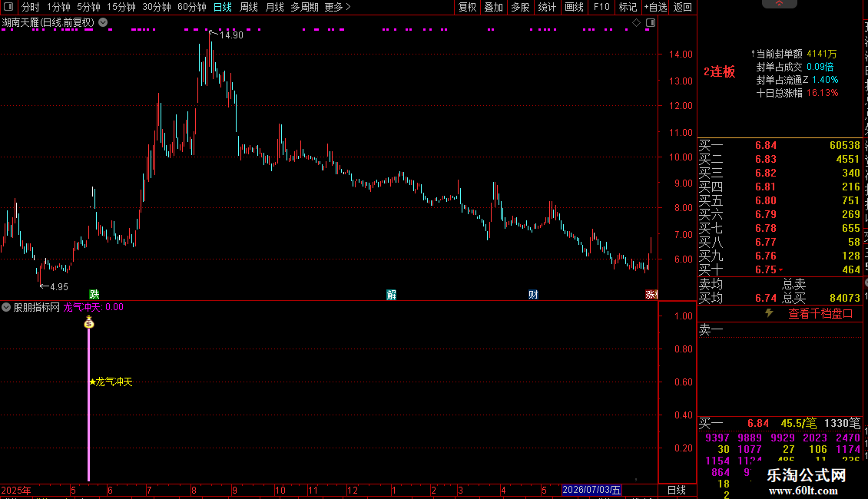The width and height of the screenshot is (868, 499).
Task: Select 买五 bid row at 6.80
Action: 780,201
